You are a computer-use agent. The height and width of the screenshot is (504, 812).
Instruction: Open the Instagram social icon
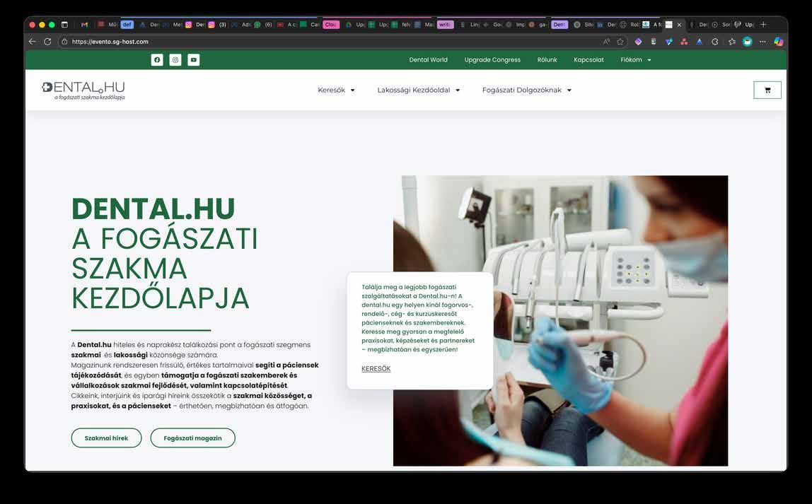[x=175, y=60]
